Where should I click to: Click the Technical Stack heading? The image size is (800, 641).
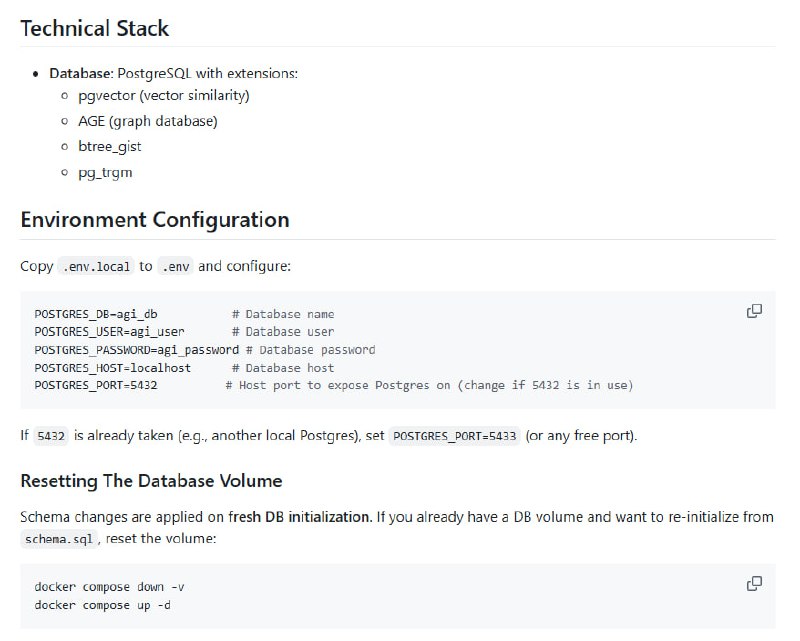[x=95, y=28]
